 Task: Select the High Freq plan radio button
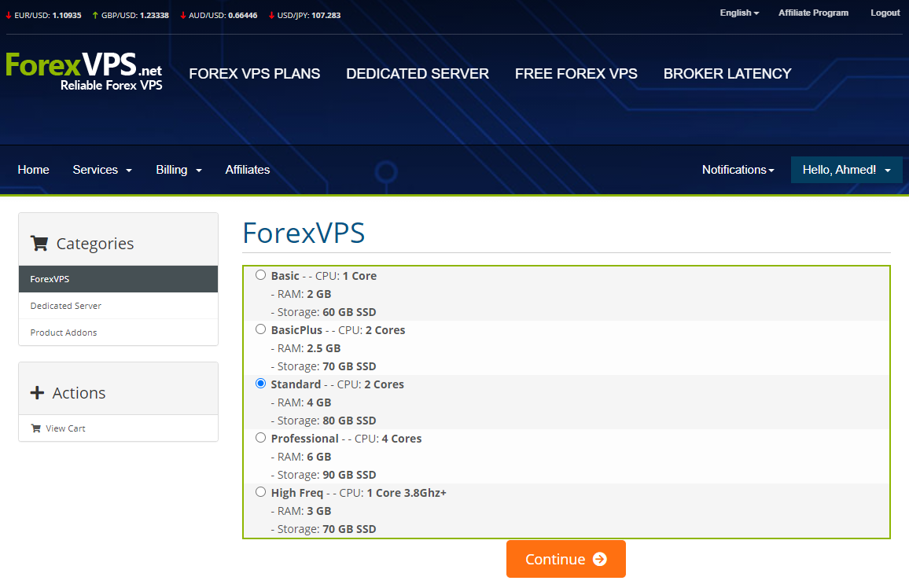(x=261, y=492)
